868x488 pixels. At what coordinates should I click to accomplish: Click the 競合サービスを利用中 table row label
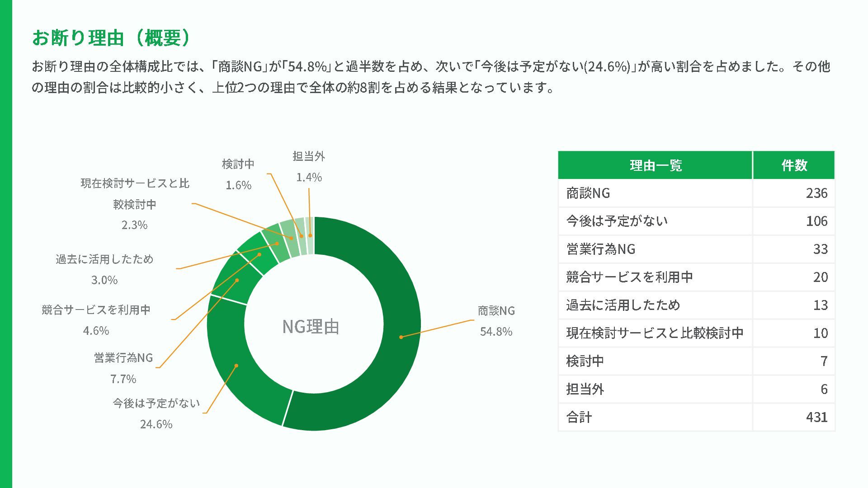[629, 277]
